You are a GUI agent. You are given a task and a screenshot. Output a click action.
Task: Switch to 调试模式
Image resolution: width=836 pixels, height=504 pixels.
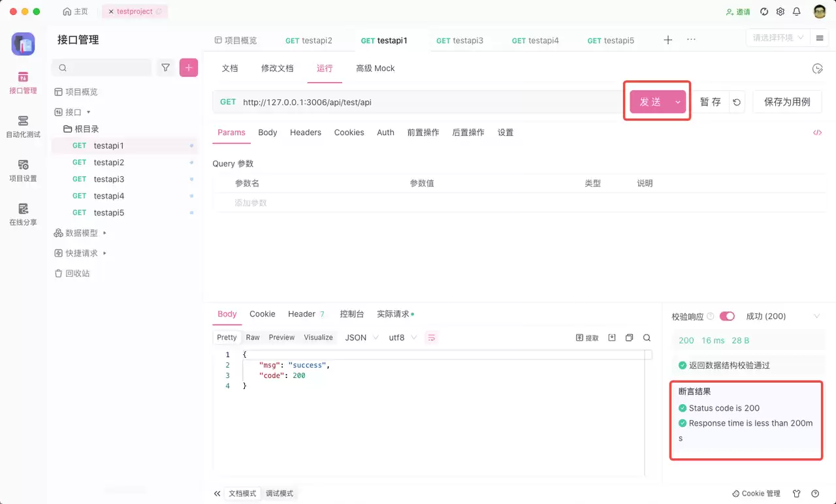(x=280, y=494)
